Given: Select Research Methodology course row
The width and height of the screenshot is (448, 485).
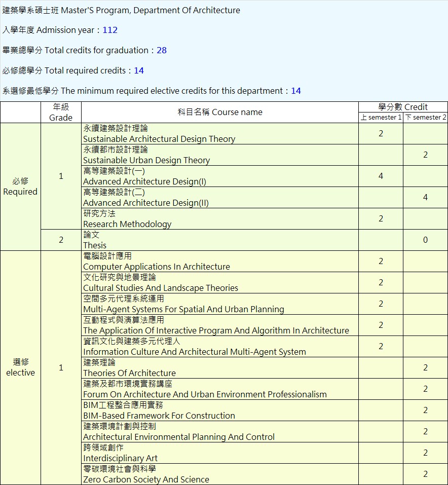Looking at the screenshot, I should tap(220, 219).
